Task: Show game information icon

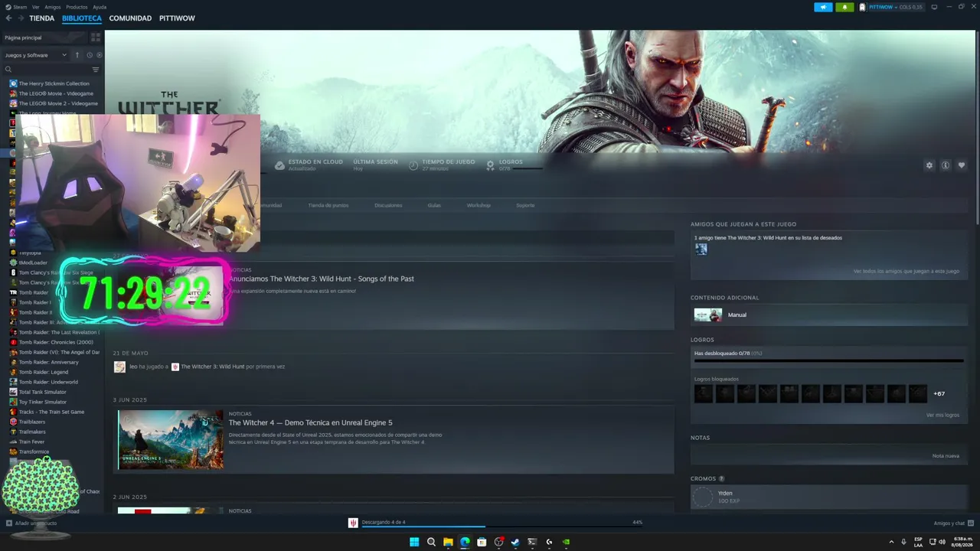Action: tap(946, 165)
